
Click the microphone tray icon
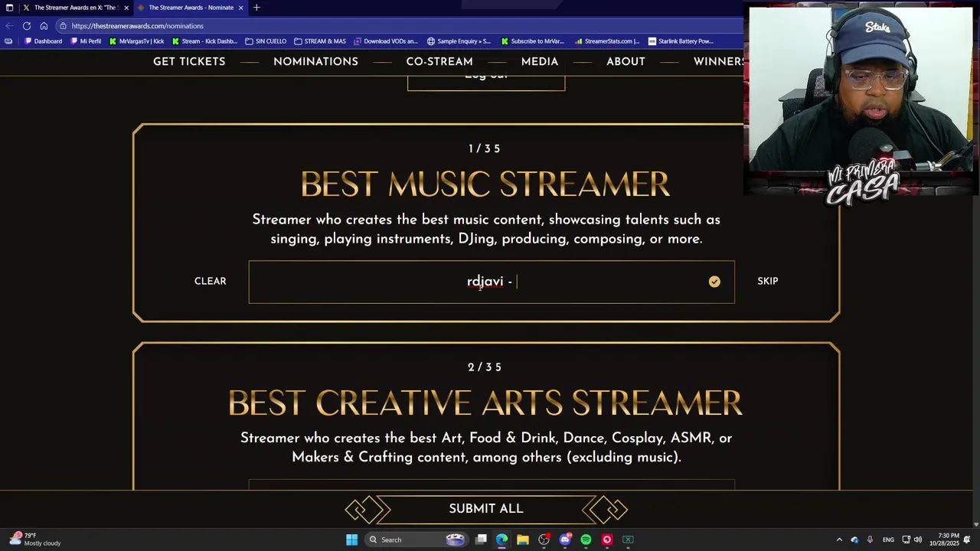coord(869,540)
